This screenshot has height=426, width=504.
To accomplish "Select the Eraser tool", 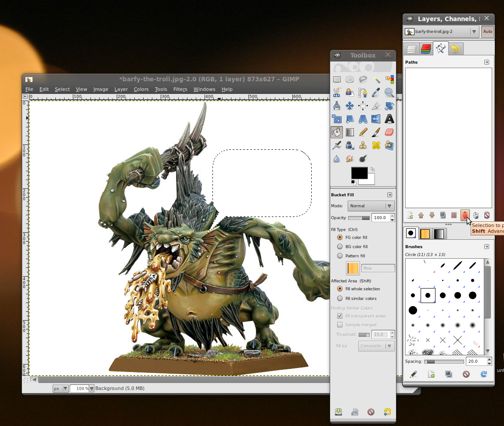I will pyautogui.click(x=389, y=132).
